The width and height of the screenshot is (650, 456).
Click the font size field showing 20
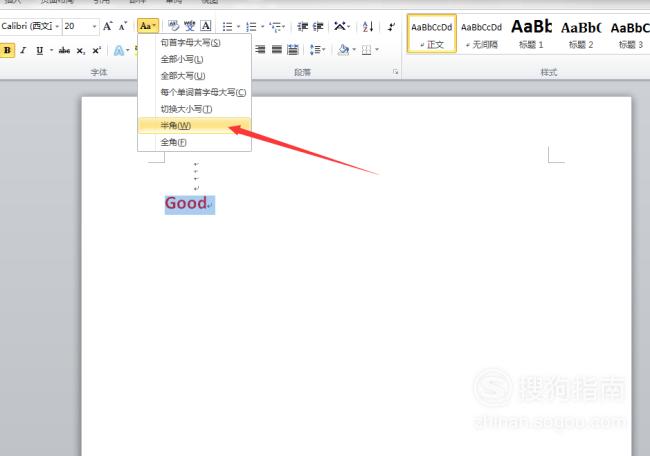[x=77, y=26]
